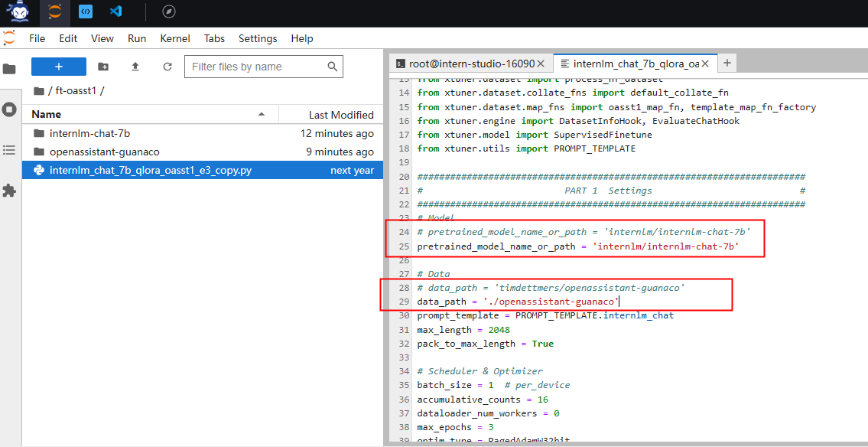The image size is (868, 447).
Task: Click the compass icon in top bar
Action: click(169, 11)
